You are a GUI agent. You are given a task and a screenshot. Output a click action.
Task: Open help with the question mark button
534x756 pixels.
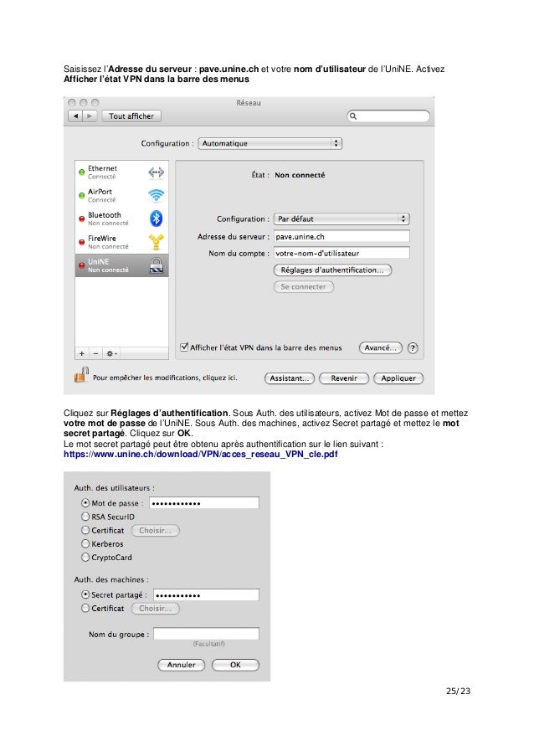click(x=413, y=347)
